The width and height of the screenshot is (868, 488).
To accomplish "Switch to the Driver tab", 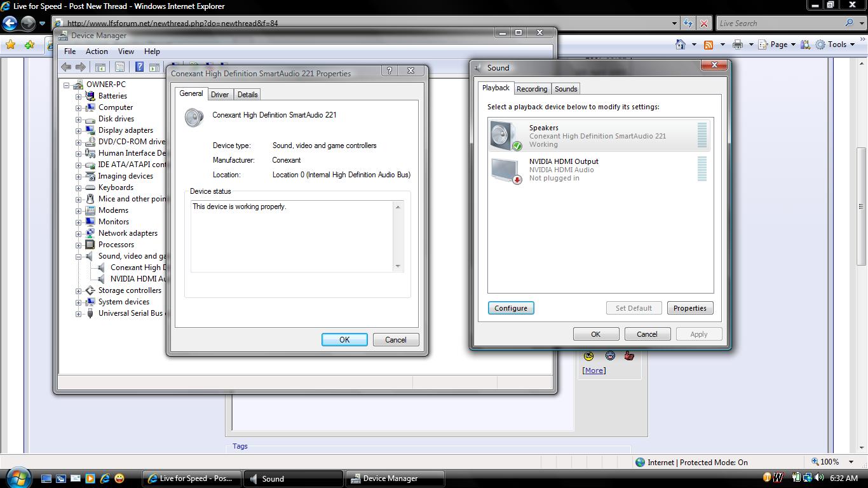I will (x=220, y=95).
